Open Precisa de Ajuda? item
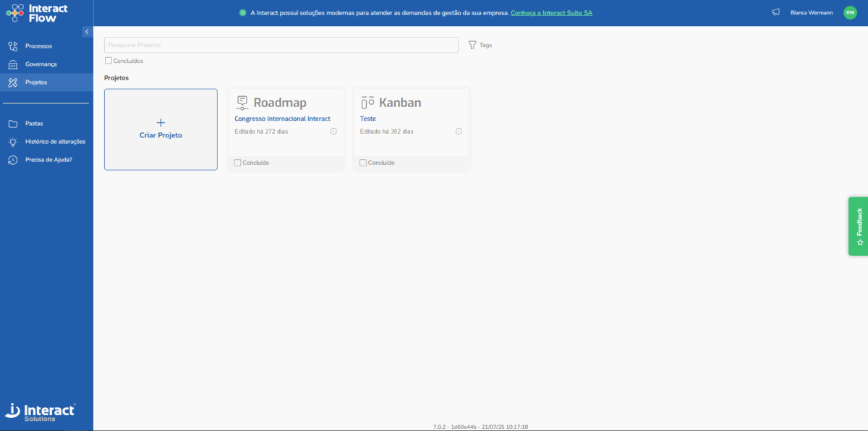 point(46,160)
